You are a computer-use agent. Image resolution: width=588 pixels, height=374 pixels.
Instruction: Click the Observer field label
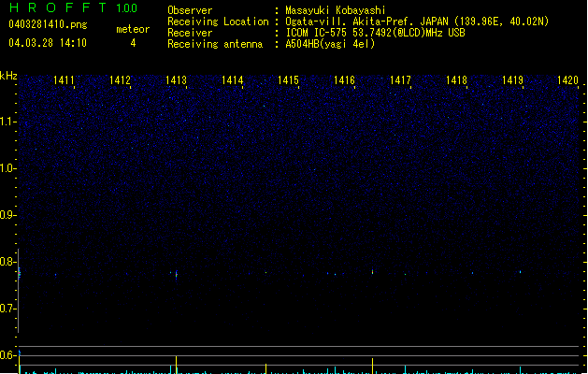pyautogui.click(x=190, y=10)
